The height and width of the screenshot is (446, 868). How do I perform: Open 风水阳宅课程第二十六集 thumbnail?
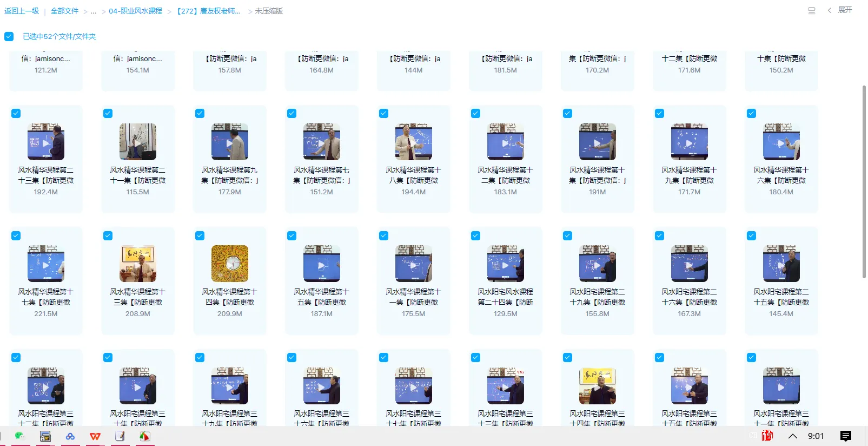[690, 264]
